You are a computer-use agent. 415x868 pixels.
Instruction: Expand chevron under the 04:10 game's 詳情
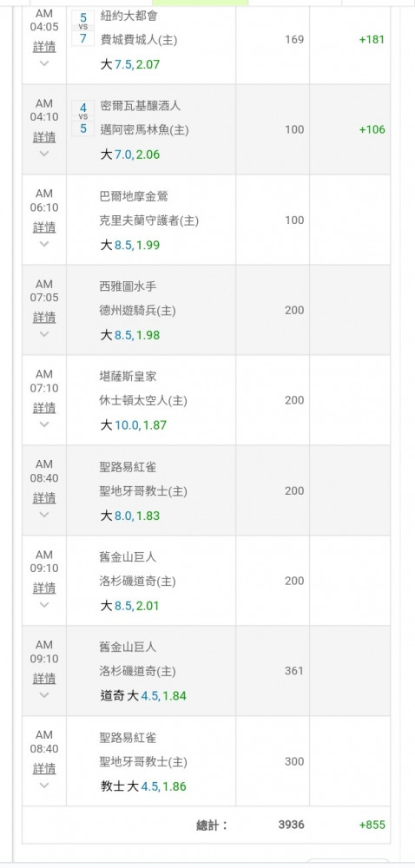click(44, 154)
